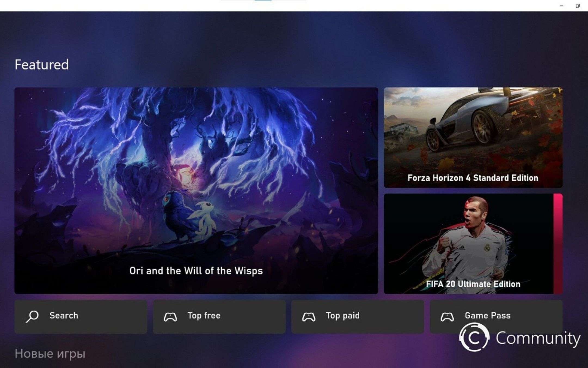Open FIFA 20 Ultimate Edition tile

tap(473, 244)
